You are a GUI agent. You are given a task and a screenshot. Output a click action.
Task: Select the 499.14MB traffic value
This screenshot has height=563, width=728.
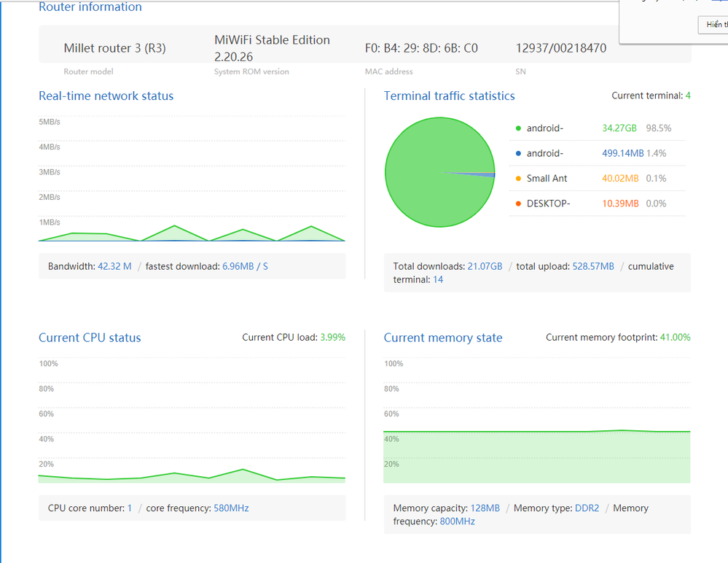[x=622, y=153]
